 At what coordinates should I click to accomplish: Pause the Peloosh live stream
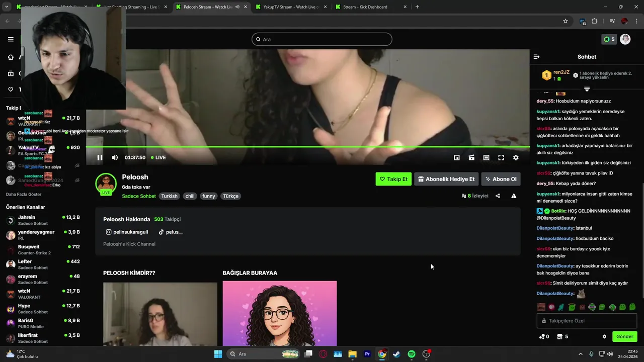[100, 157]
